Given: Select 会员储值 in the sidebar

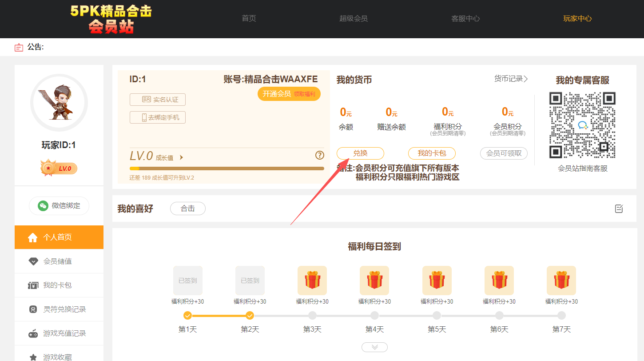Looking at the screenshot, I should click(58, 261).
